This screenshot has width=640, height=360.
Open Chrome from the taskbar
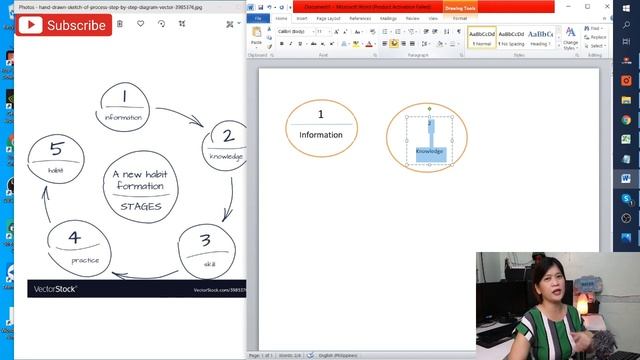click(x=626, y=120)
